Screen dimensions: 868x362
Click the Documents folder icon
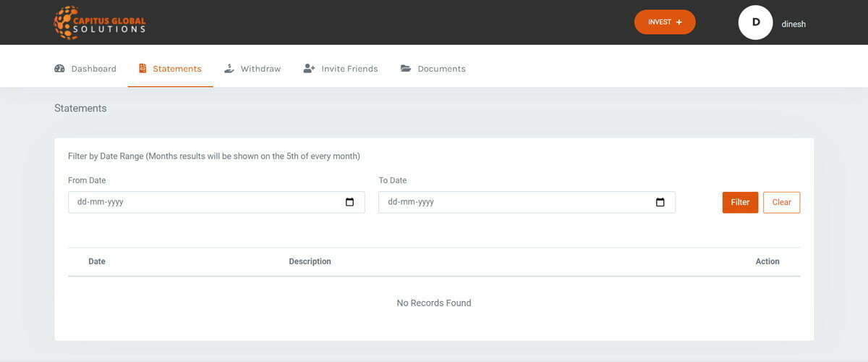(x=406, y=69)
